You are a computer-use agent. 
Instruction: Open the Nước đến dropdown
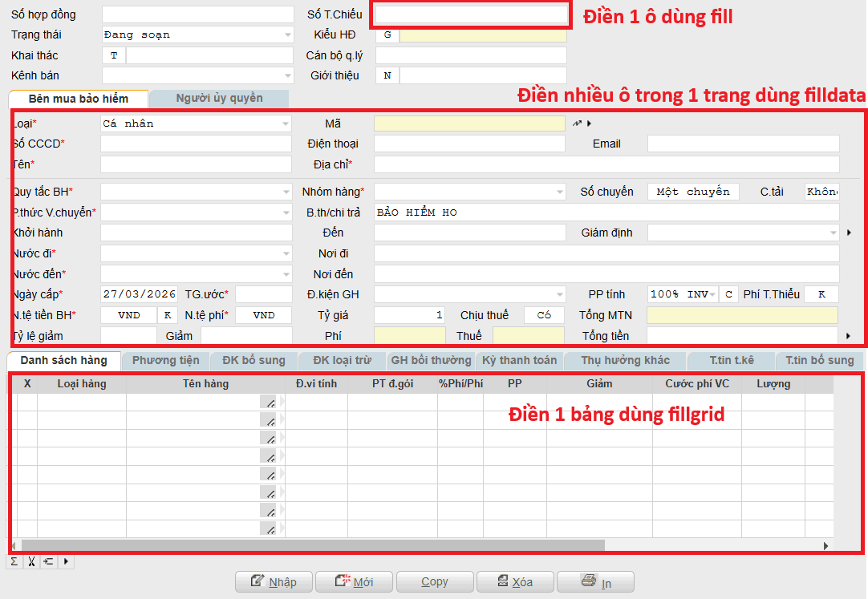tap(196, 273)
